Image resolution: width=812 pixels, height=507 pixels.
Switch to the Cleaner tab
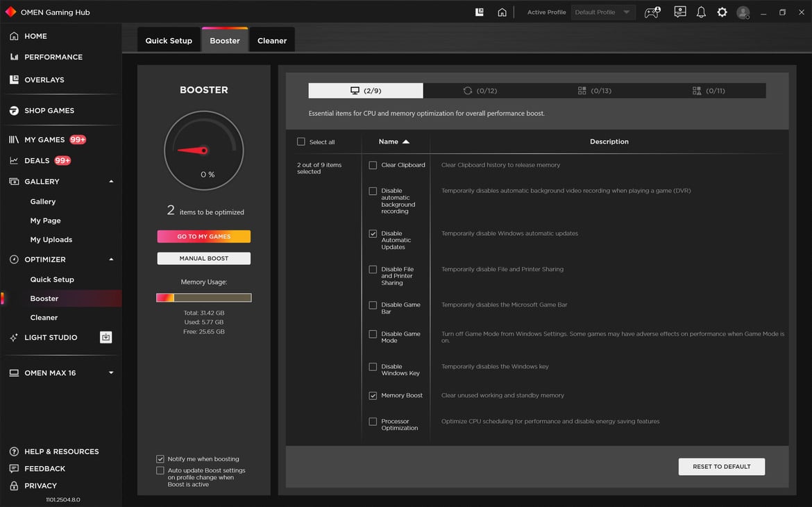pyautogui.click(x=272, y=40)
